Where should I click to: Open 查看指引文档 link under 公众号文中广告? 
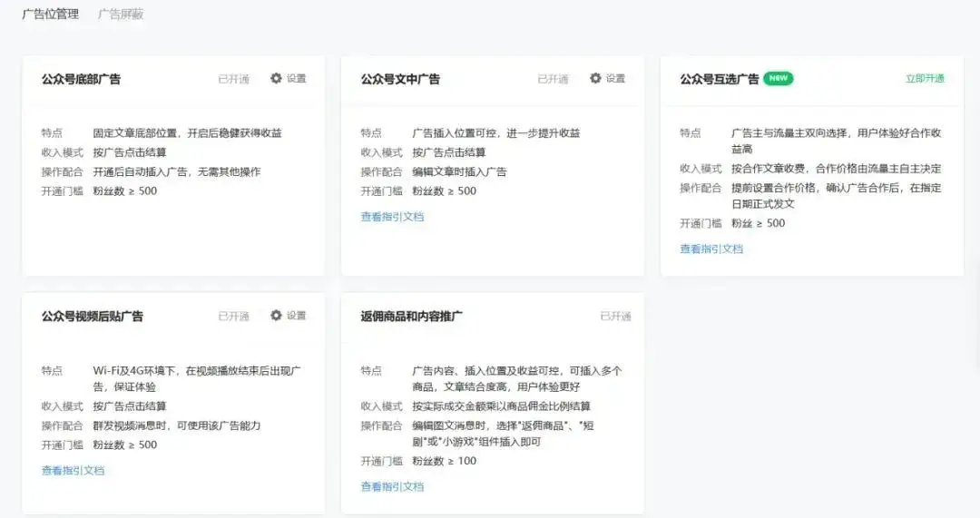click(392, 217)
